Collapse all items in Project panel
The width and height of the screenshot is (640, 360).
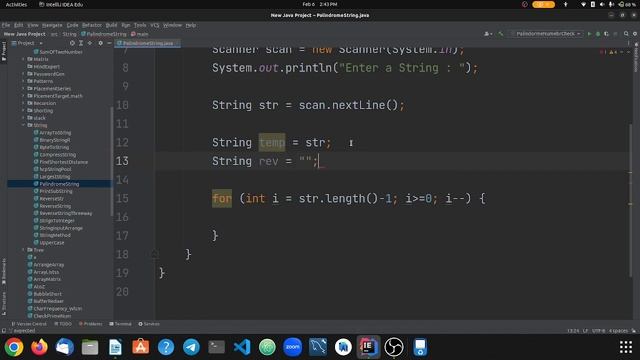(x=90, y=43)
